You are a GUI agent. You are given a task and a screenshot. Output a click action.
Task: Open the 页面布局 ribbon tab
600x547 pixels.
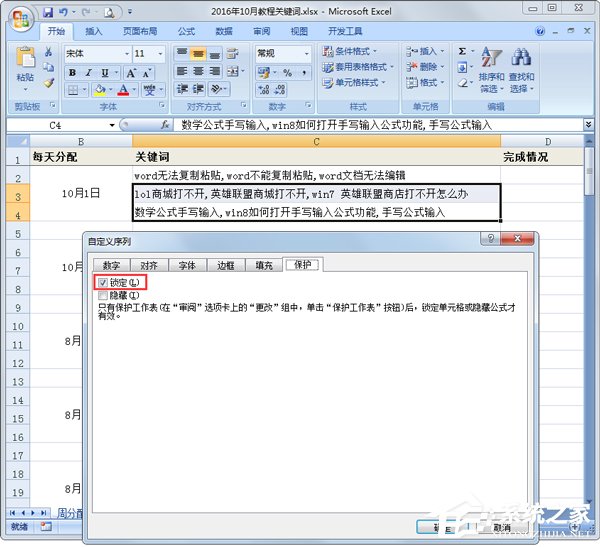(x=139, y=31)
